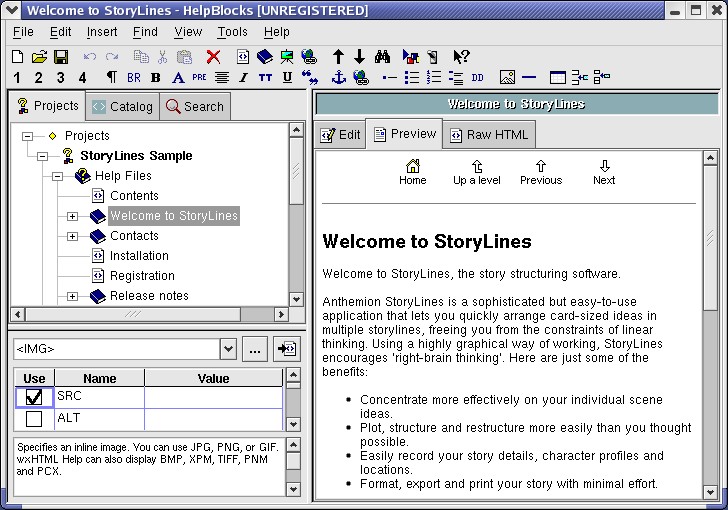This screenshot has width=728, height=510.
Task: Click the Undo arrow icon
Action: click(90, 57)
